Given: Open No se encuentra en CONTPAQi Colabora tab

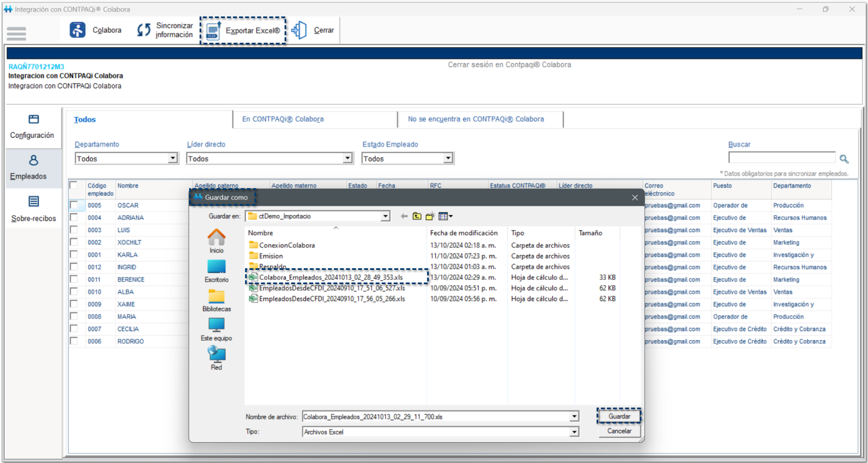Looking at the screenshot, I should (x=475, y=119).
